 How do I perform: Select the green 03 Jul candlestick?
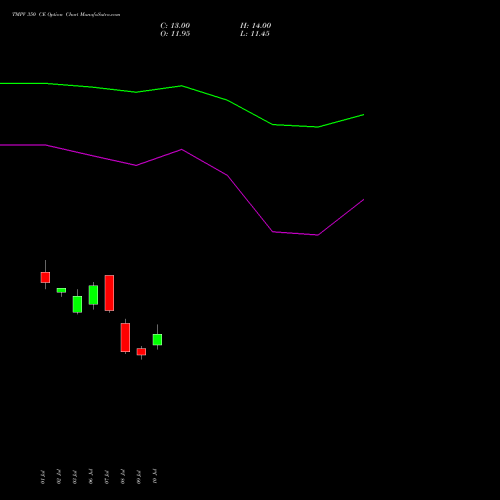point(77,304)
